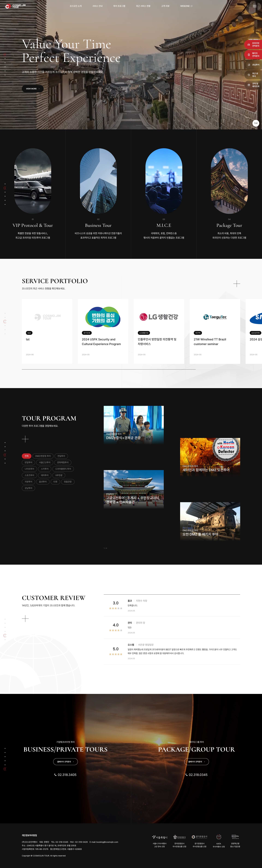Expand Tour Program with the plus icon

click(25, 439)
